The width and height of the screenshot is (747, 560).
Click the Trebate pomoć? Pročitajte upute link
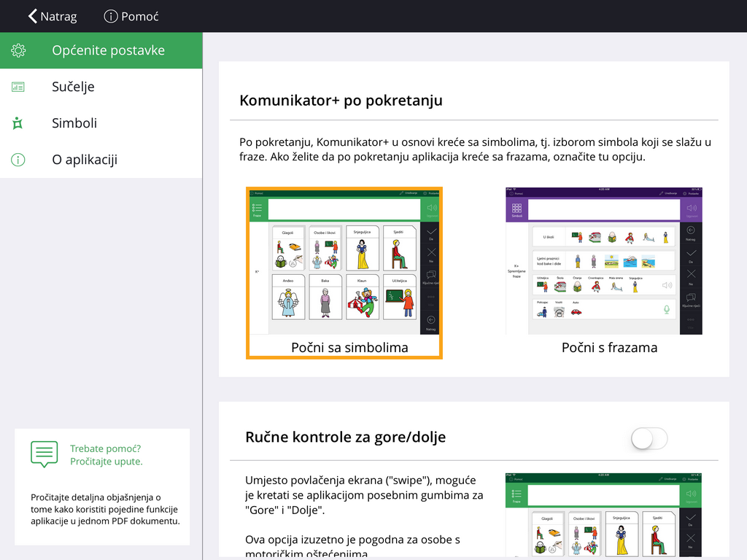(107, 455)
